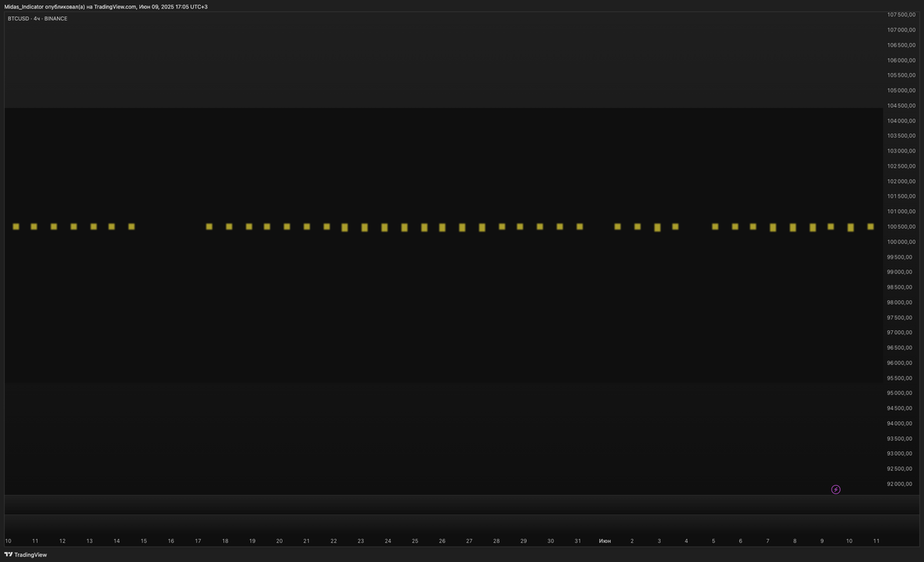Screen dimensions: 924x562
Task: Select date 13 on the time axis
Action: click(x=89, y=541)
